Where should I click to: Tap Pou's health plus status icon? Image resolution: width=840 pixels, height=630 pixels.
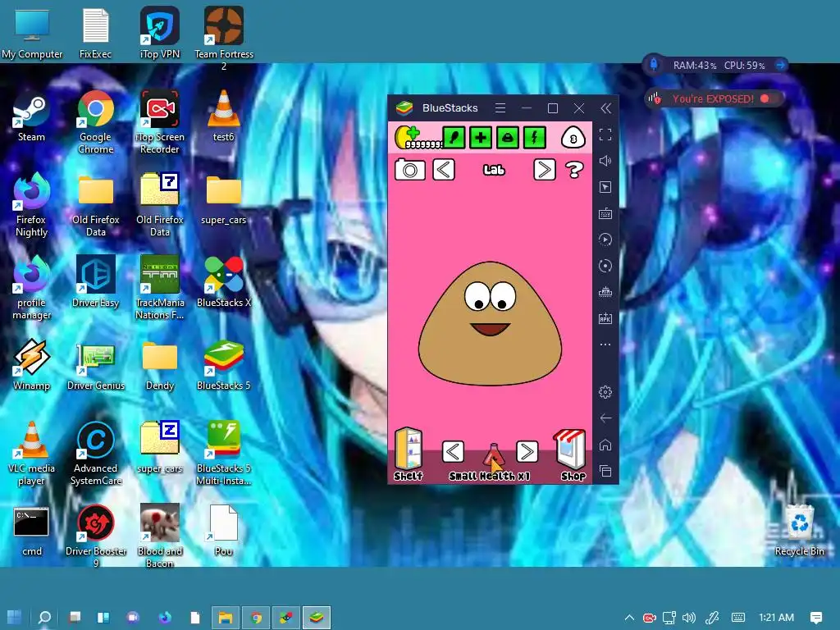pyautogui.click(x=481, y=138)
